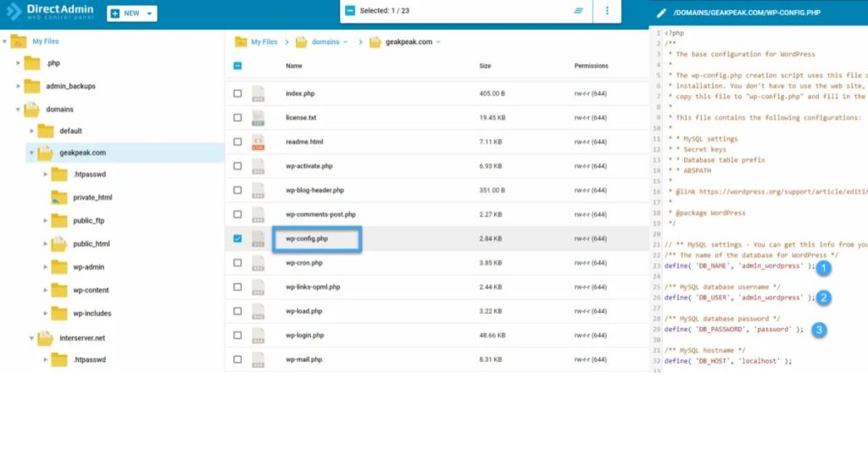
Task: Click the license.txt text file icon
Action: pos(258,118)
